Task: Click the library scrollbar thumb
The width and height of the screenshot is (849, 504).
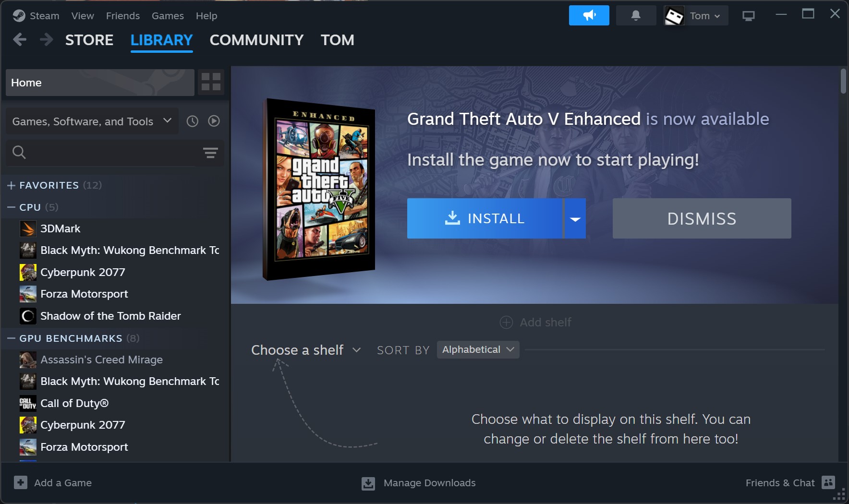Action: pos(843,81)
